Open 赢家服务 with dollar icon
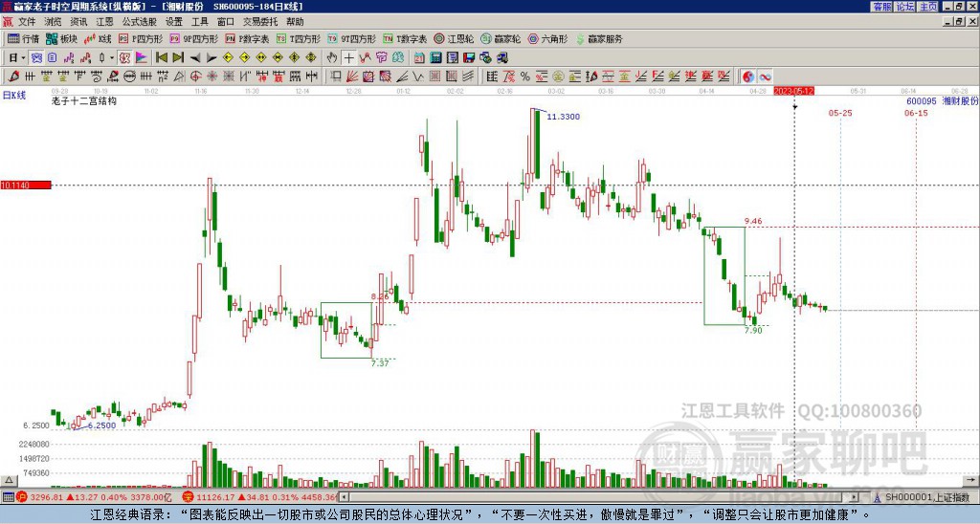 (x=599, y=38)
